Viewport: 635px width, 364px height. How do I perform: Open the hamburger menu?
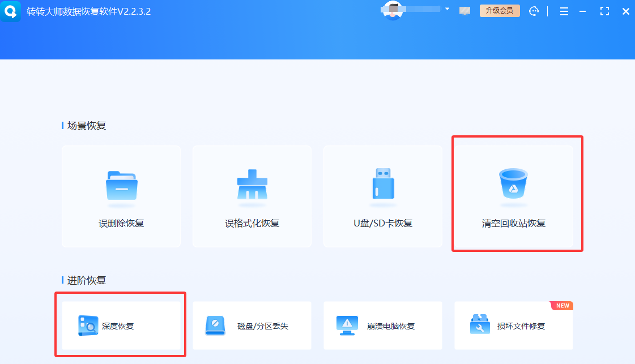tap(564, 11)
